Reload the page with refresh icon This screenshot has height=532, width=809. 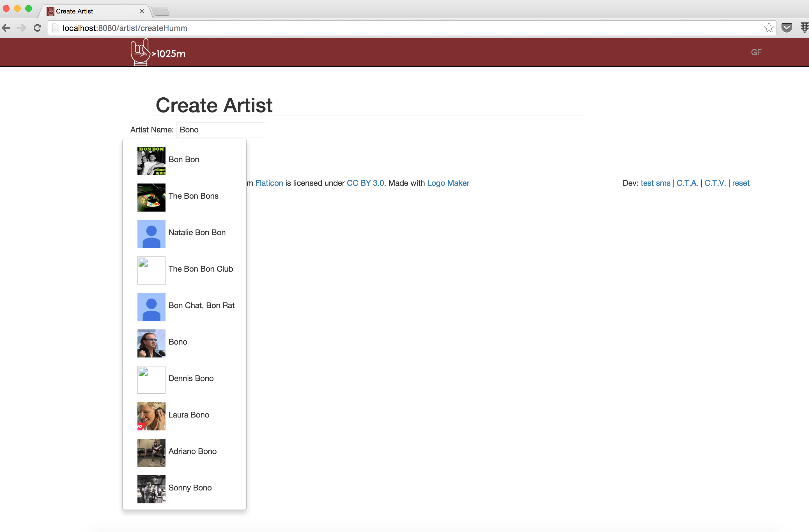click(37, 28)
